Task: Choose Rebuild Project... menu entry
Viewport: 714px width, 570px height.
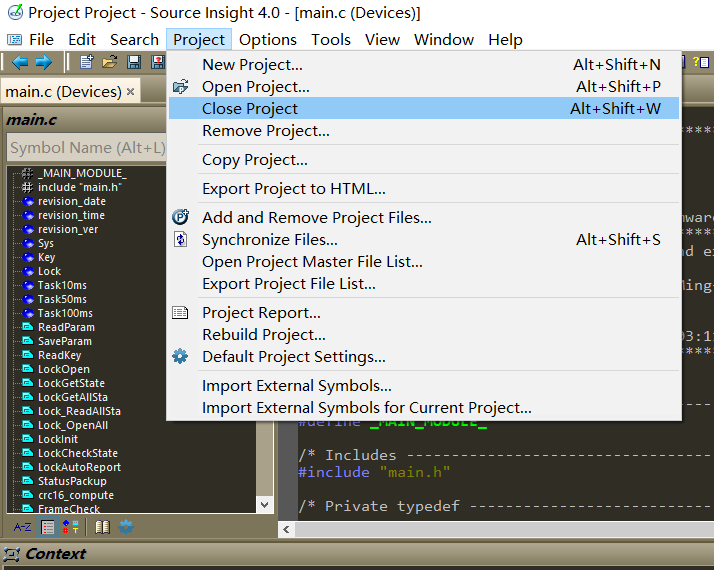Action: click(424, 335)
